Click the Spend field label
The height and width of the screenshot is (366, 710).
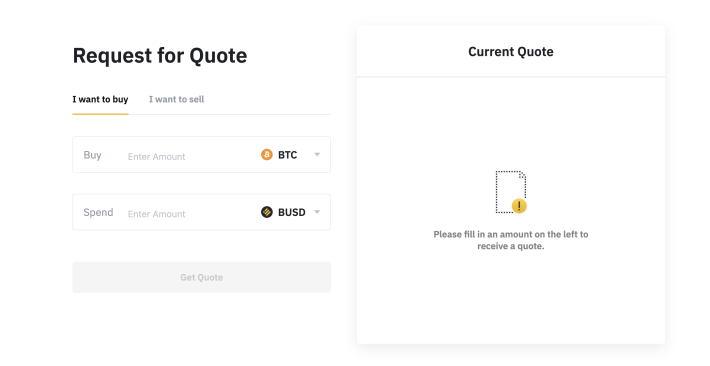click(98, 212)
